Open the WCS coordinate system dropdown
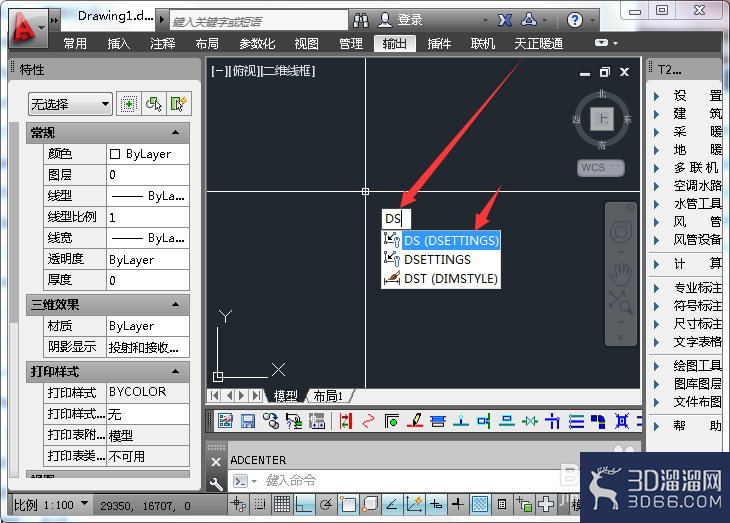The height and width of the screenshot is (523, 730). pyautogui.click(x=601, y=168)
